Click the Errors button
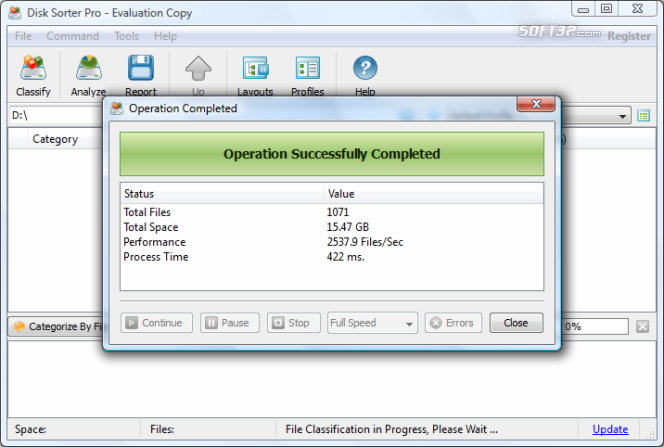This screenshot has width=664, height=447. pos(453,323)
